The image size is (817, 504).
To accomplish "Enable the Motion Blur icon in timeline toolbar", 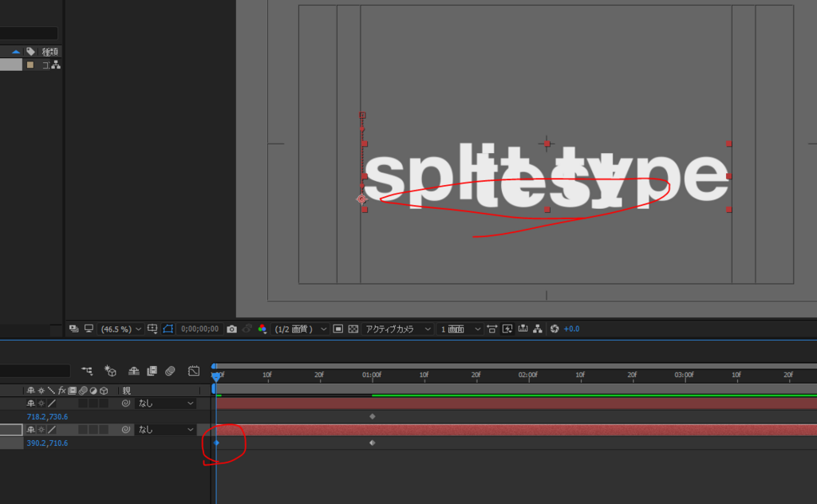I will [170, 371].
